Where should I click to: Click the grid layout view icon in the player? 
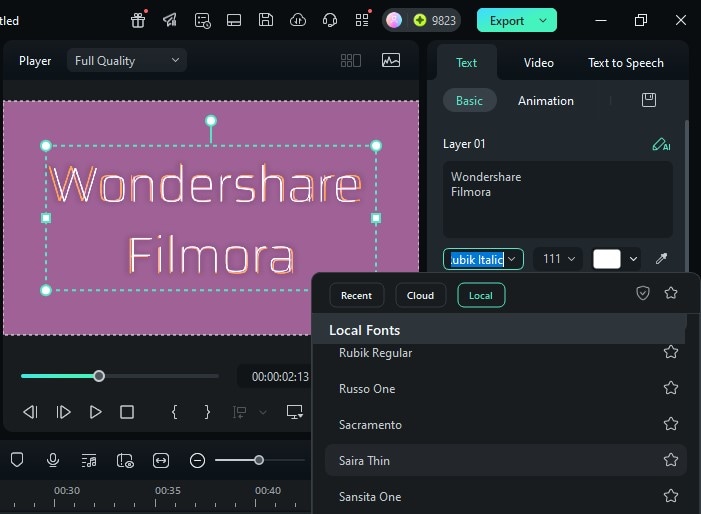click(x=350, y=60)
